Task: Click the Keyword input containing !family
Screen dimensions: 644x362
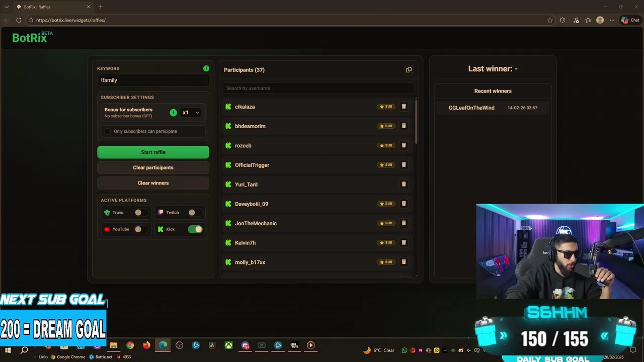Action: coord(153,80)
